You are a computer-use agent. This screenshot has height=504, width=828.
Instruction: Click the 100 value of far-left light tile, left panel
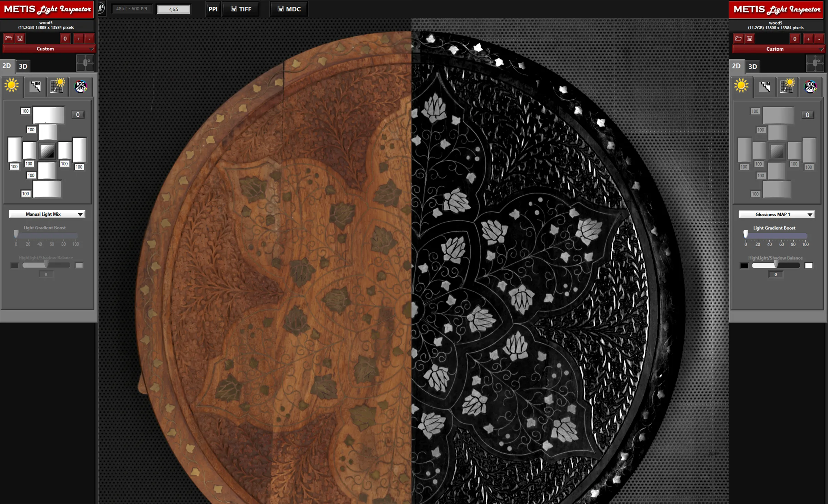click(14, 167)
